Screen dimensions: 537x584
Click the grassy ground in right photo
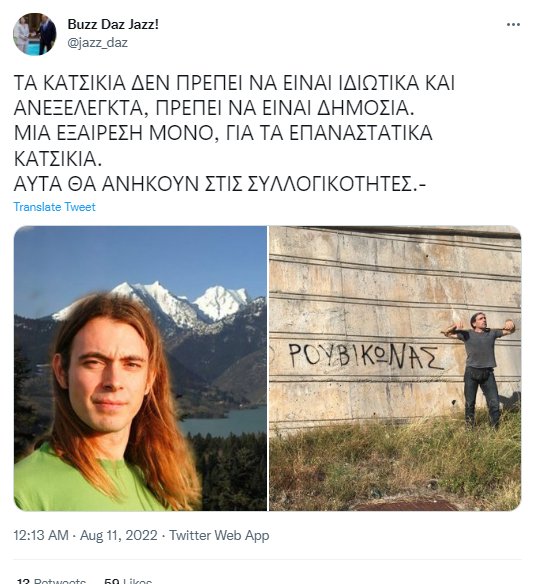[x=395, y=466]
